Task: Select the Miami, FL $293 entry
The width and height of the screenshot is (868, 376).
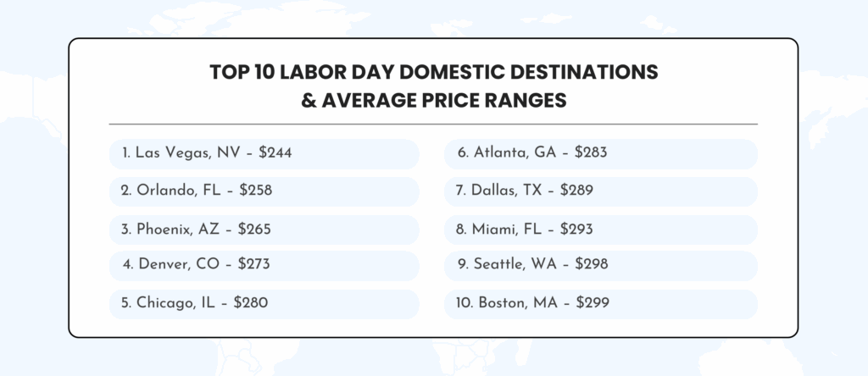Action: click(x=601, y=229)
